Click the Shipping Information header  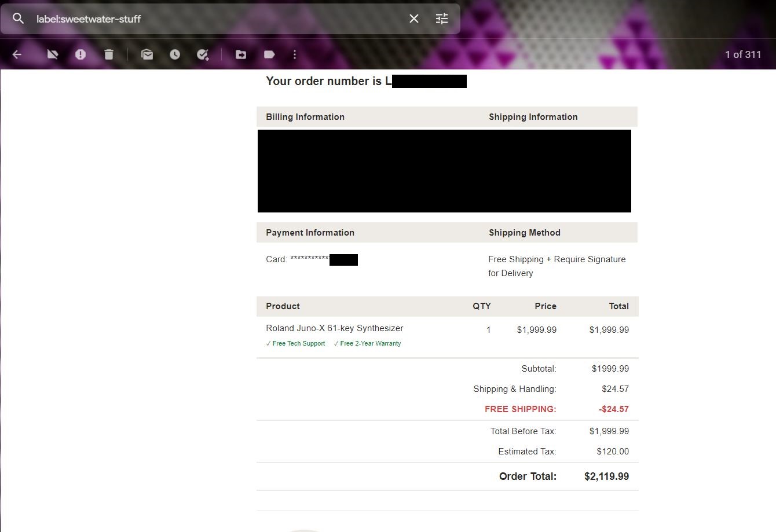(x=533, y=117)
